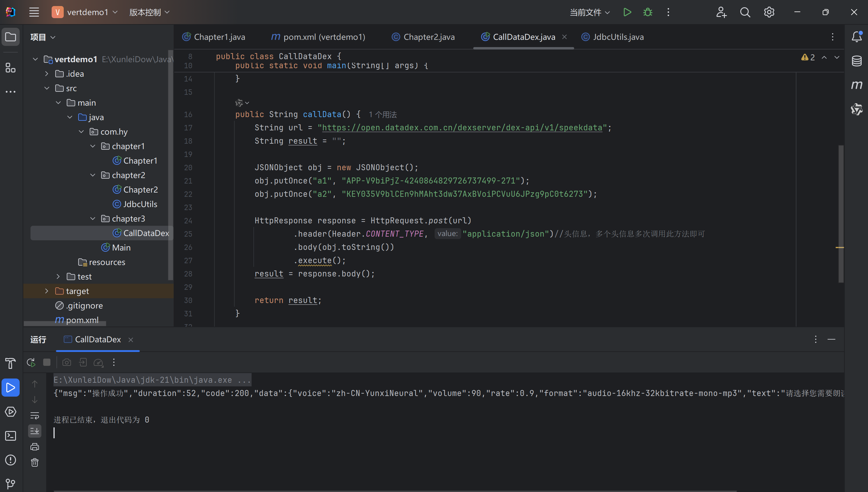Expand the target folder in project tree
Viewport: 868px width, 492px height.
click(x=47, y=291)
